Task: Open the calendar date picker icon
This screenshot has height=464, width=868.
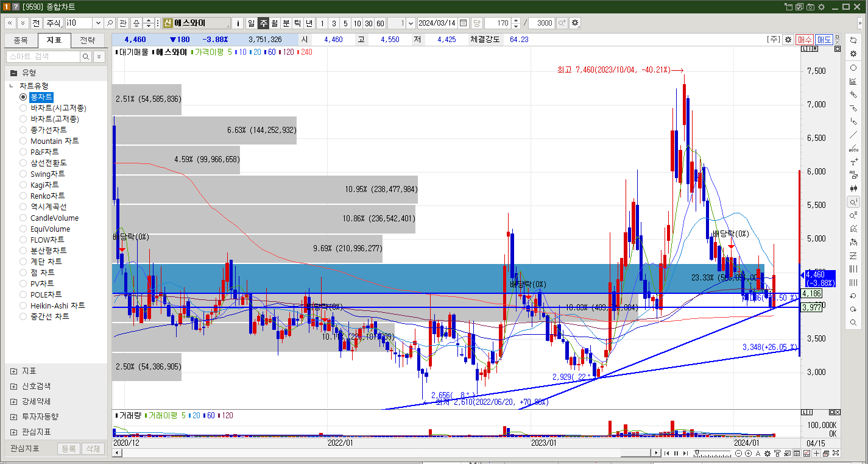Action: click(x=463, y=23)
